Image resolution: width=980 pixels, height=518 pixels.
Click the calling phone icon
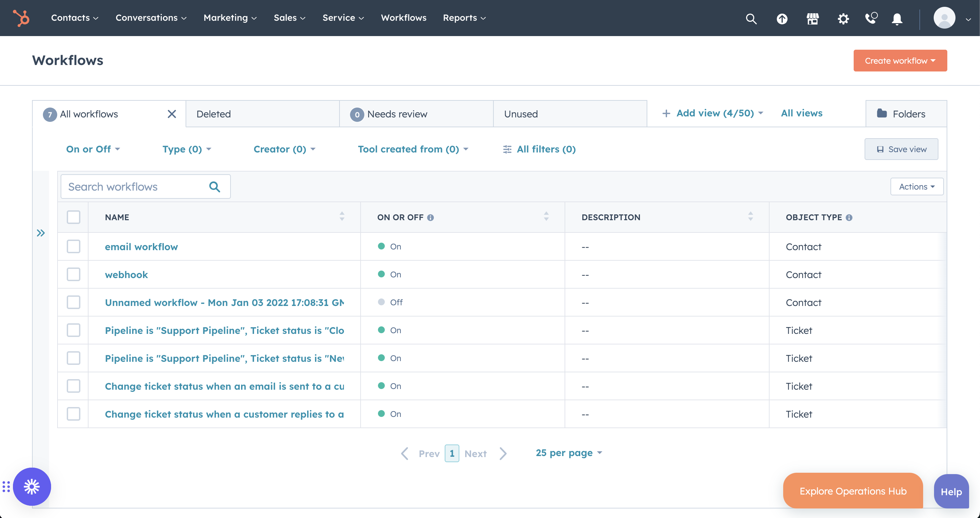[870, 18]
